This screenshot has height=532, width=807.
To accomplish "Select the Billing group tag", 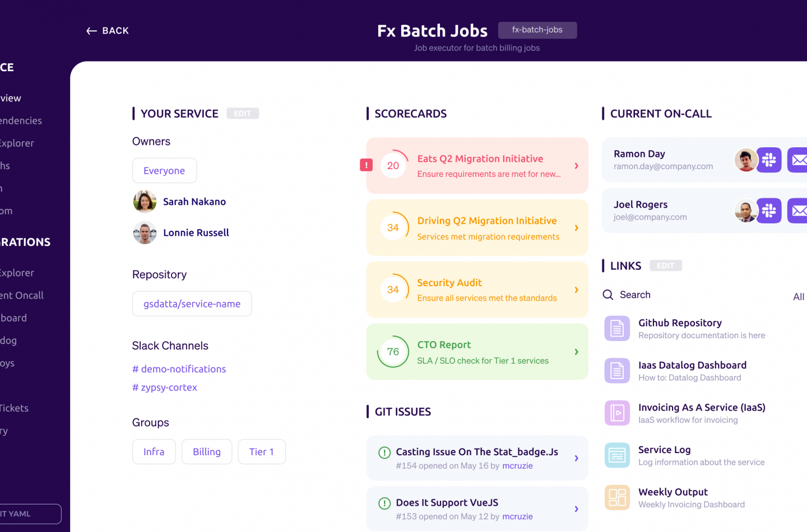I will (207, 452).
